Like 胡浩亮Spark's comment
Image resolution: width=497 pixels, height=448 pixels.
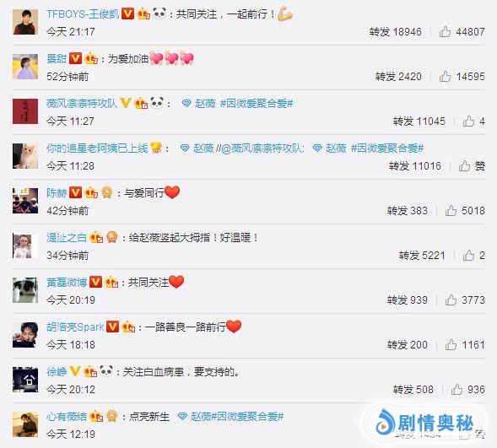[x=451, y=345]
